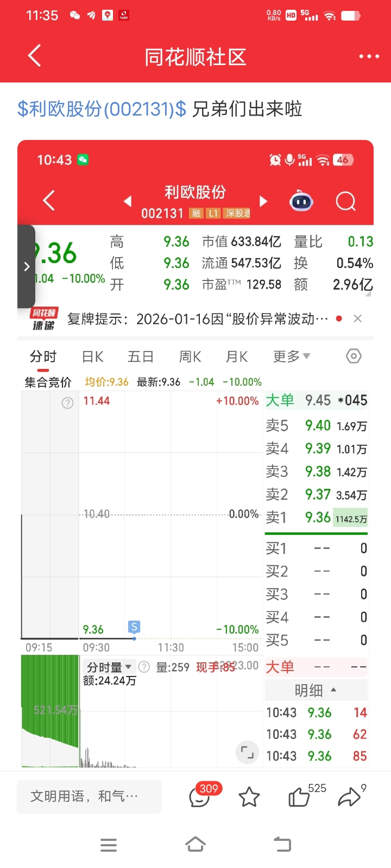This screenshot has width=391, height=868.
Task: Tap the 换 0.54% turnover value
Action: (333, 263)
